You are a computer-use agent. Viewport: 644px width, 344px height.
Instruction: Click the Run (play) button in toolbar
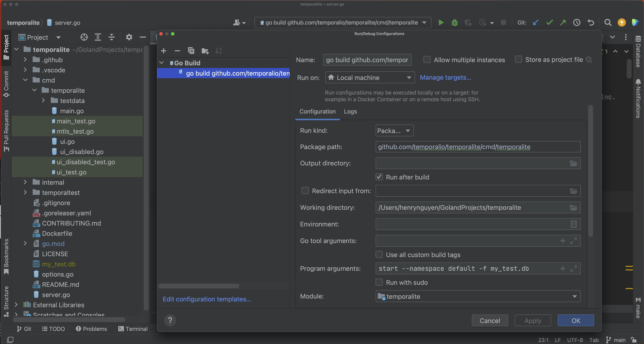pyautogui.click(x=441, y=22)
